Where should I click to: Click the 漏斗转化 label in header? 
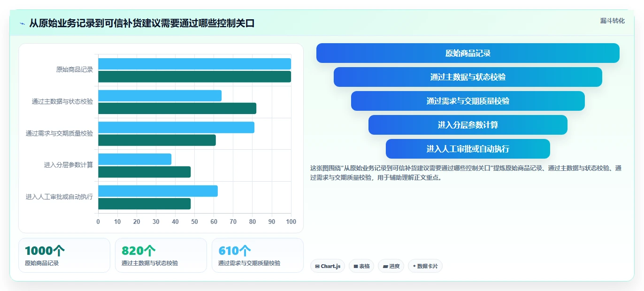click(613, 21)
